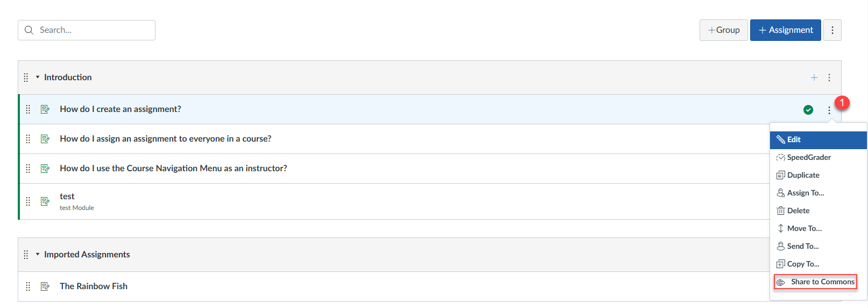Collapse the Introduction group
868x308 pixels.
(38, 77)
